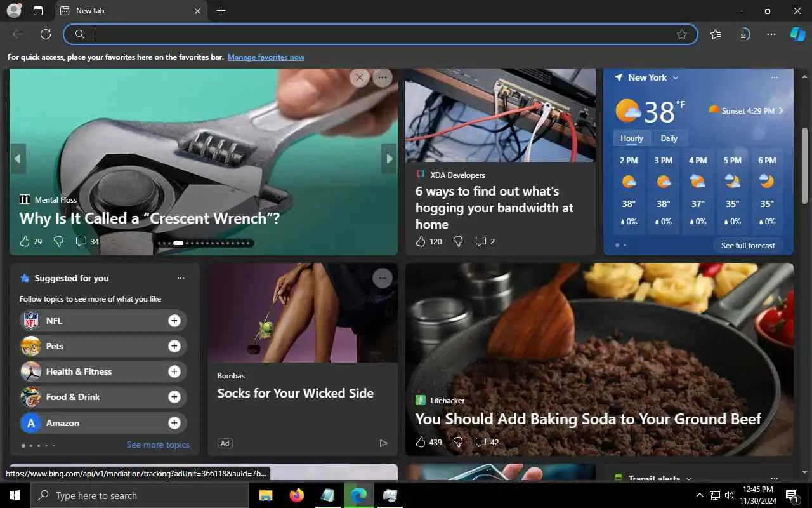Close the New tab tab
This screenshot has width=812, height=508.
[x=197, y=11]
